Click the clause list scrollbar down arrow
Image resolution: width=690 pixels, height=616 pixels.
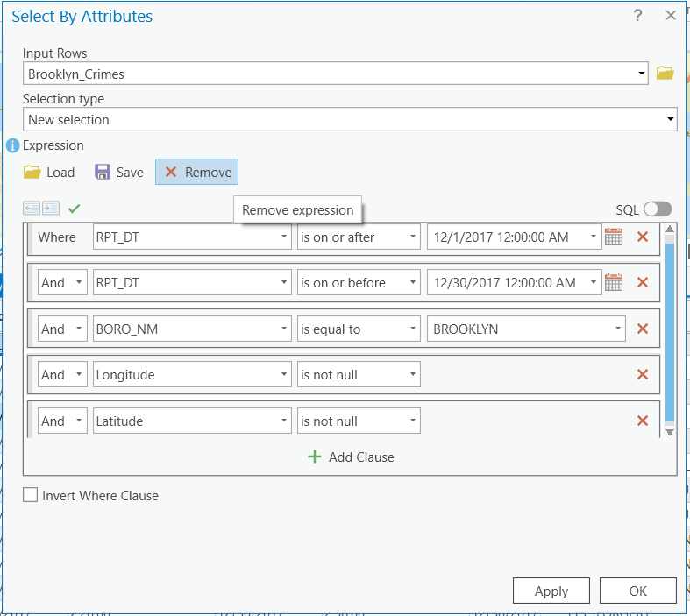click(670, 432)
